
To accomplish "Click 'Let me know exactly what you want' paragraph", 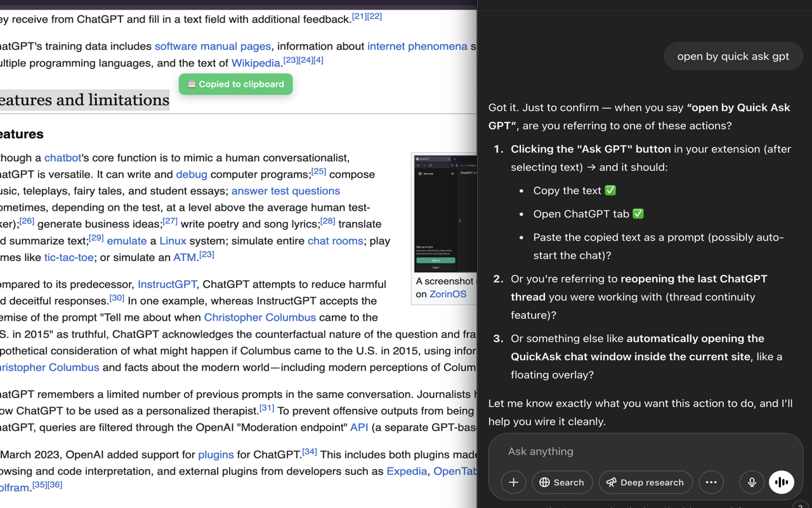I will point(641,412).
